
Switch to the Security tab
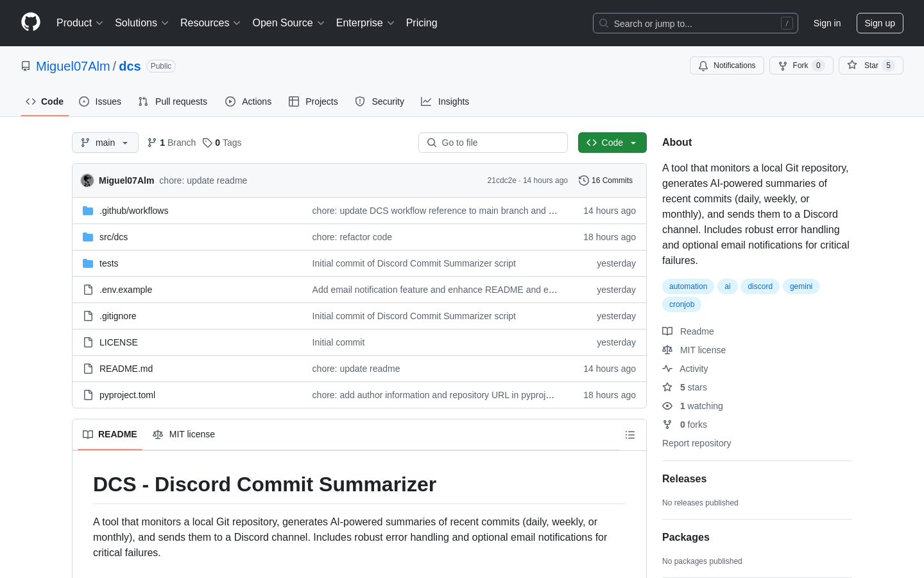[x=380, y=101]
